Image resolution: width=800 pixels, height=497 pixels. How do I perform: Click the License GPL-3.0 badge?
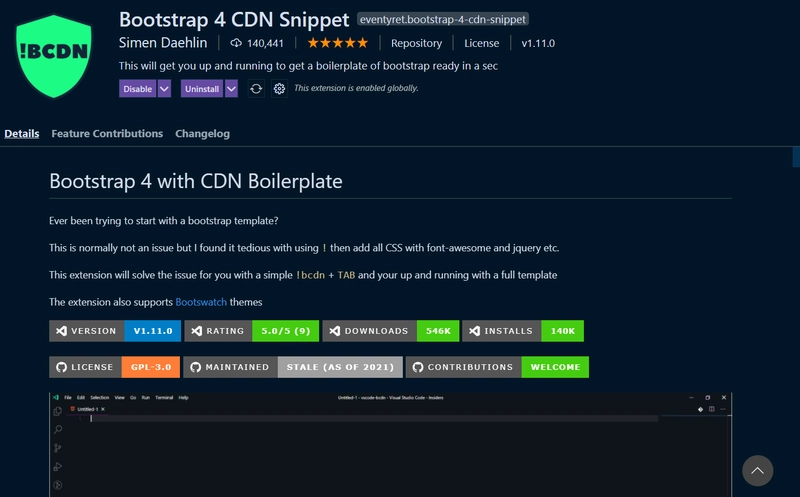click(x=114, y=367)
